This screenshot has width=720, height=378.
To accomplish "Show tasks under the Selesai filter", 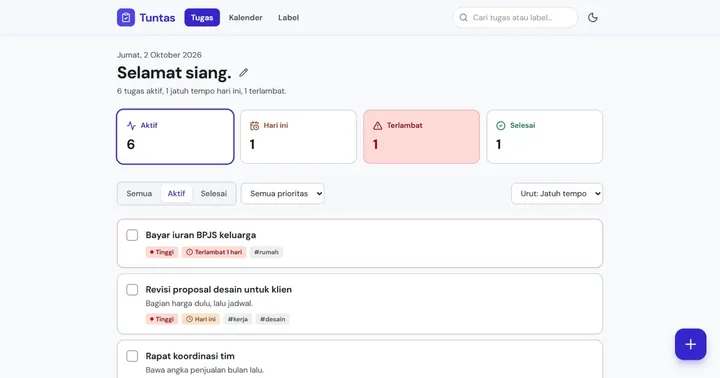I will coord(214,193).
